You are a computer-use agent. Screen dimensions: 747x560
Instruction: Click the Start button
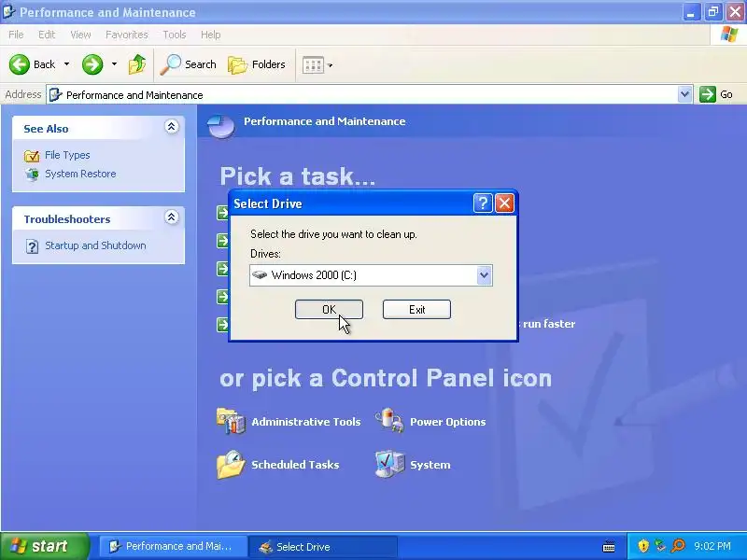pyautogui.click(x=44, y=546)
